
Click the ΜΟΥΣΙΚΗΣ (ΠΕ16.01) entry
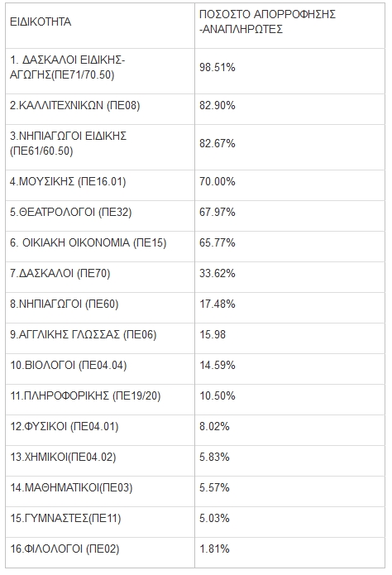(x=68, y=181)
